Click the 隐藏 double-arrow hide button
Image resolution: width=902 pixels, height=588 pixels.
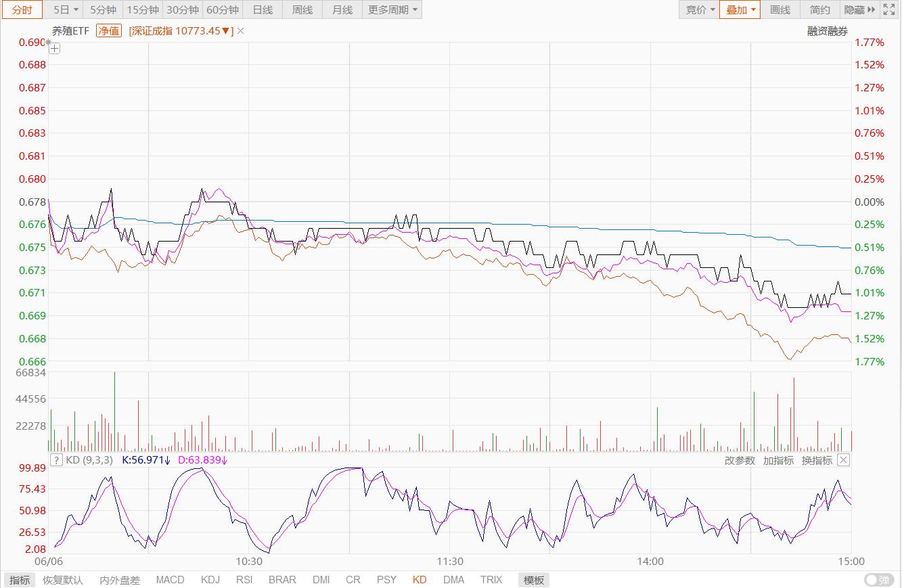[859, 9]
